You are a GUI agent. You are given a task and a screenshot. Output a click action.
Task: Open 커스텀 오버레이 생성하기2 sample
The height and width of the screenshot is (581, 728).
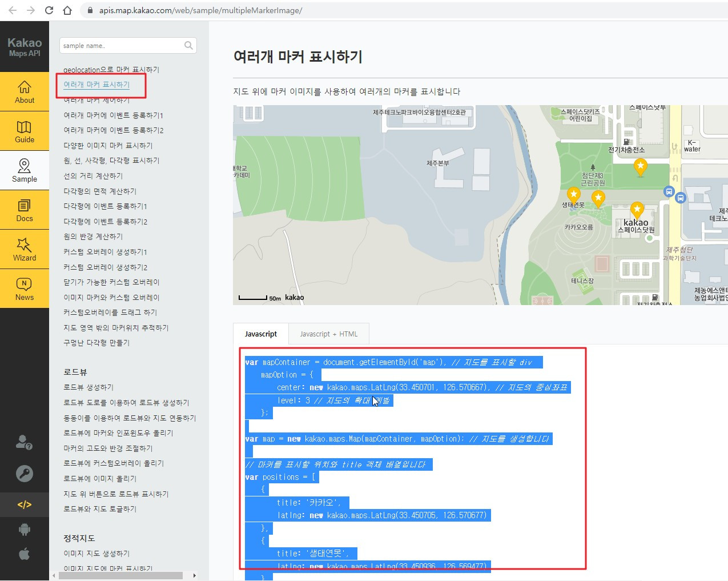click(x=105, y=267)
